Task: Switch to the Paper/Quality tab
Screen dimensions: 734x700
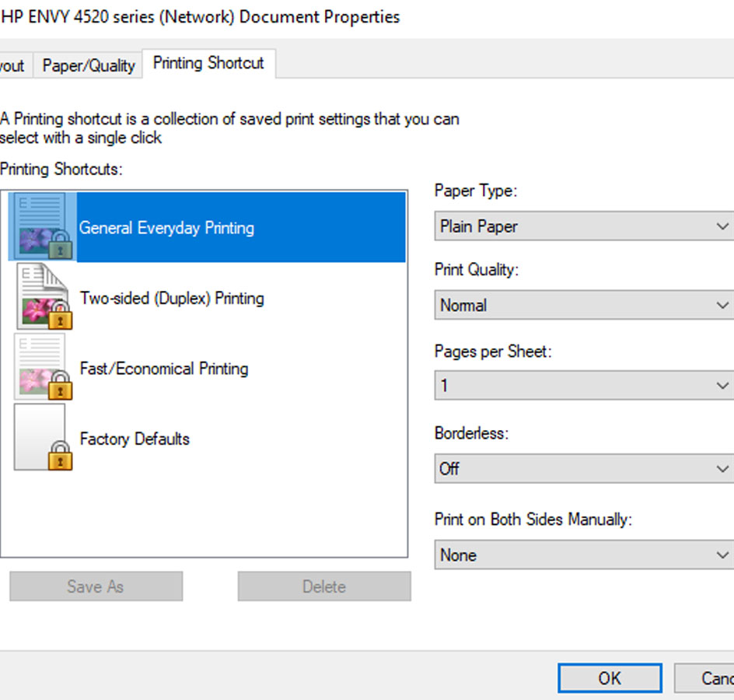Action: 89,65
